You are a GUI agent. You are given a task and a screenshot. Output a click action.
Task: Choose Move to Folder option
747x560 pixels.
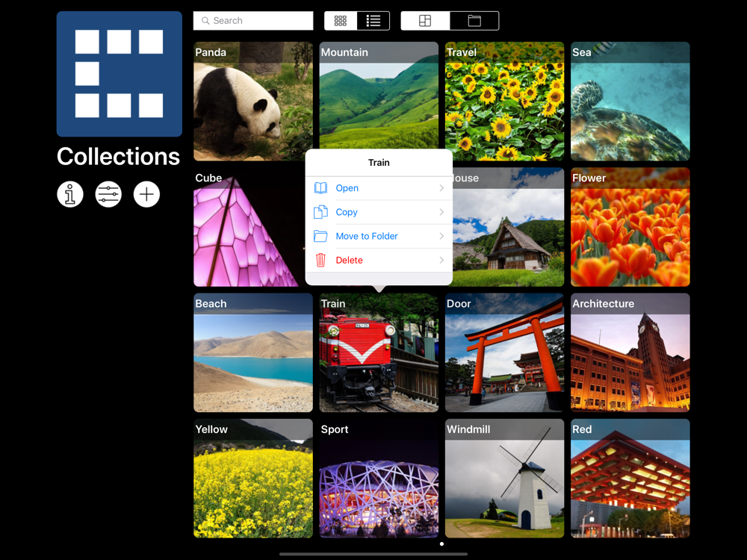coord(379,236)
